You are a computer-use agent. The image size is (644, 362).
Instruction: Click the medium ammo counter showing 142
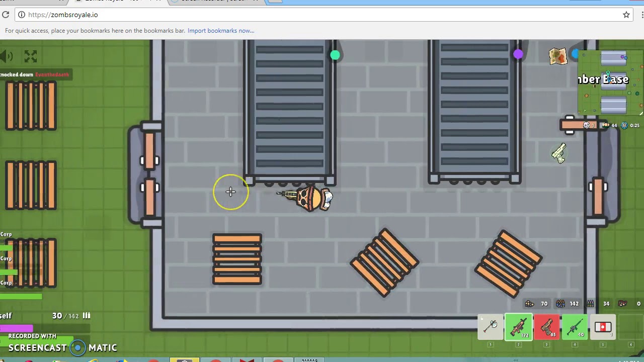pos(568,304)
